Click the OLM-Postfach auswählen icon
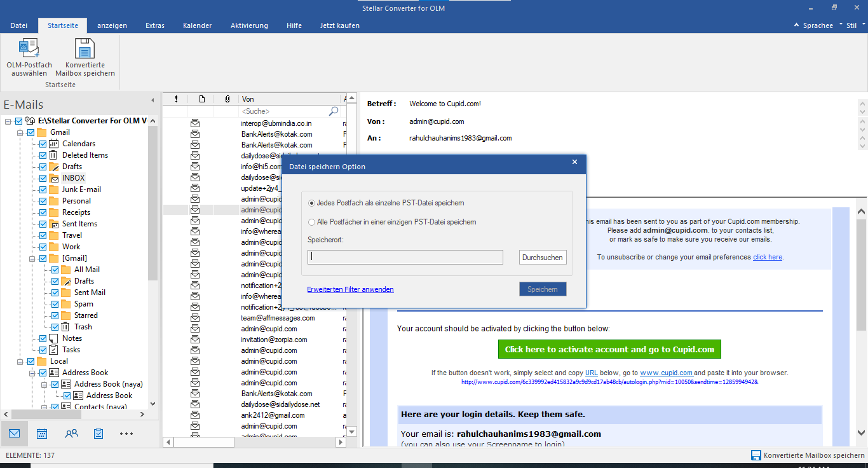The width and height of the screenshot is (868, 468). point(29,49)
